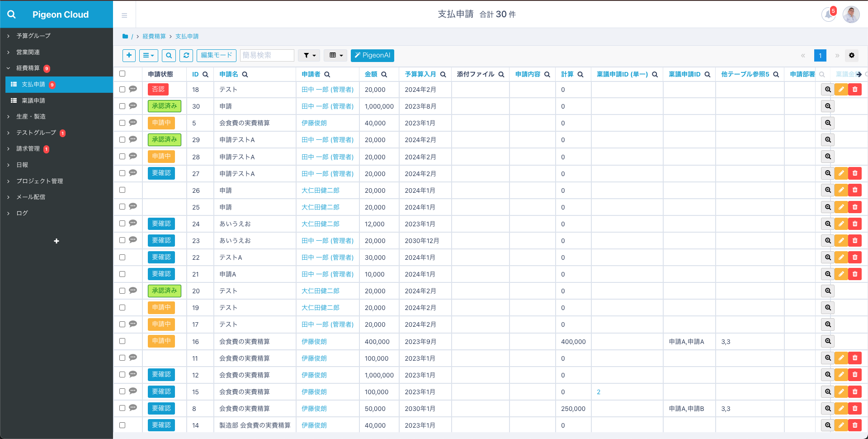
Task: Click the 簡易検索 search input field
Action: [267, 55]
